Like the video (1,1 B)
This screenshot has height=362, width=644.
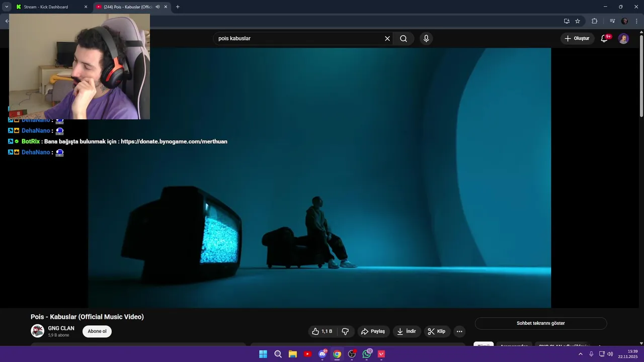pyautogui.click(x=322, y=331)
